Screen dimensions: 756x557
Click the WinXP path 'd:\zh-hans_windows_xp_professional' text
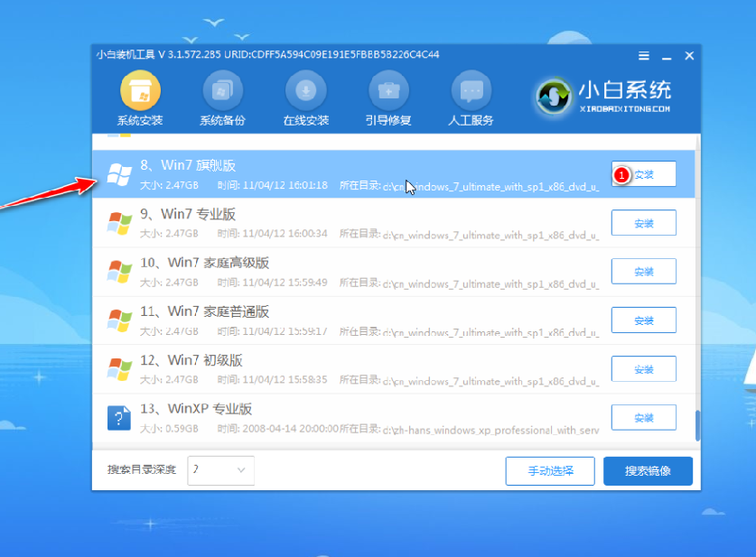tap(491, 430)
